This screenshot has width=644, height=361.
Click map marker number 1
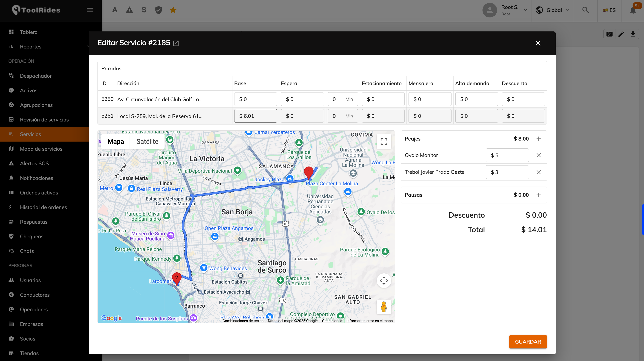tap(308, 173)
